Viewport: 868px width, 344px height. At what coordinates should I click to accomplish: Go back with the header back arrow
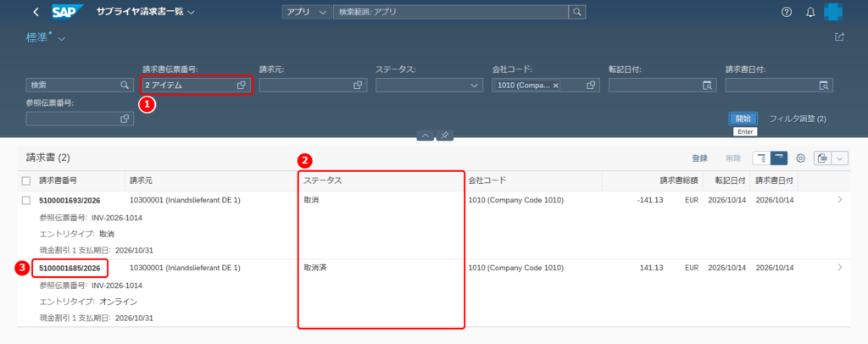click(36, 12)
